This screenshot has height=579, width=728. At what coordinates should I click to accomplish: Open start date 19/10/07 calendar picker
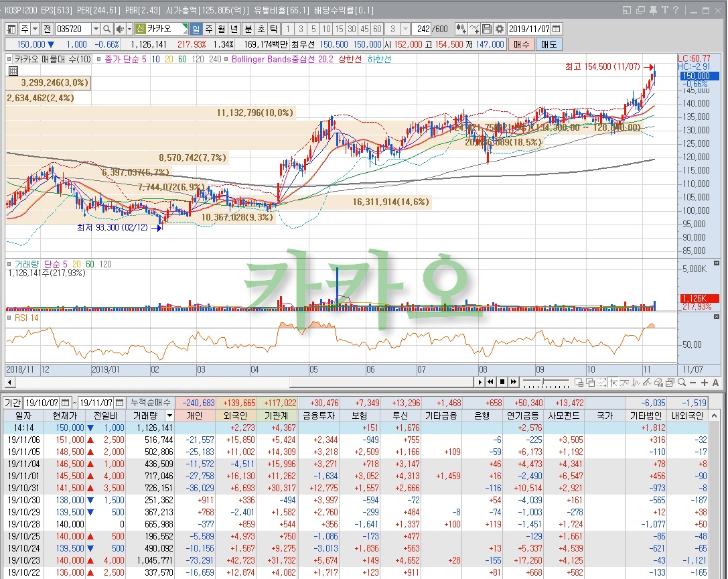[x=66, y=403]
